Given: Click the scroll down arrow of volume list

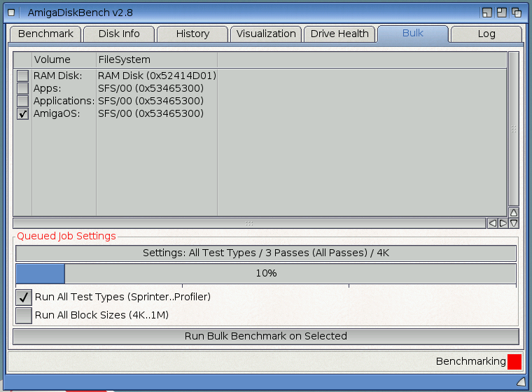Looking at the screenshot, I should pos(514,223).
